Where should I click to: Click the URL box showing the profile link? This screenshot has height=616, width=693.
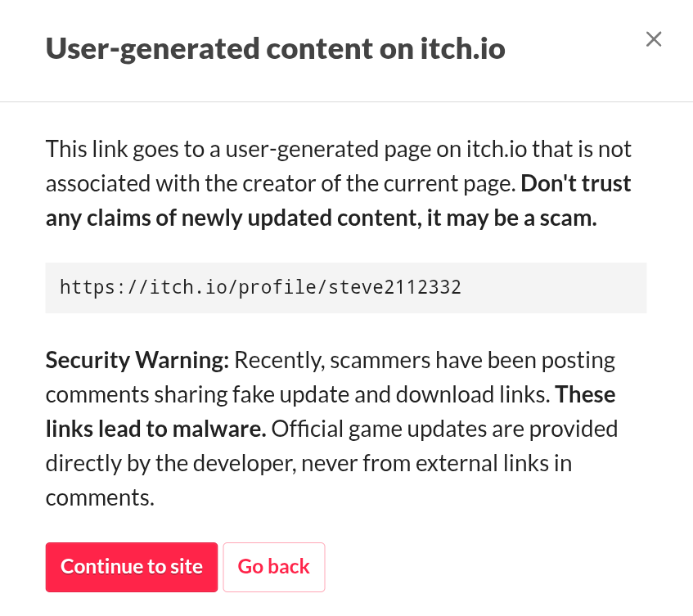pos(345,288)
